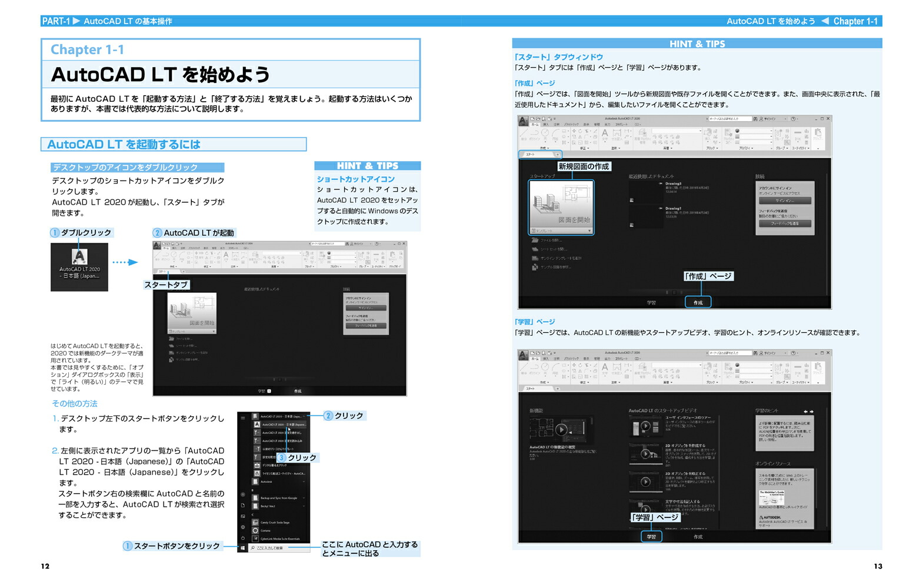Collapse the AutoCAD LT 2020 folder in Start menu

coord(304,416)
